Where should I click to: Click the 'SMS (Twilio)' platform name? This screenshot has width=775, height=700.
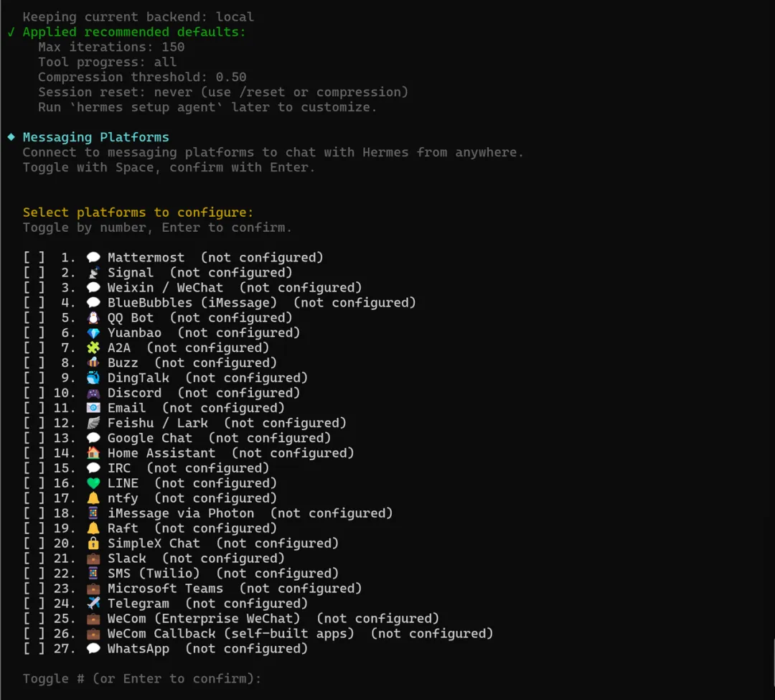(x=154, y=573)
